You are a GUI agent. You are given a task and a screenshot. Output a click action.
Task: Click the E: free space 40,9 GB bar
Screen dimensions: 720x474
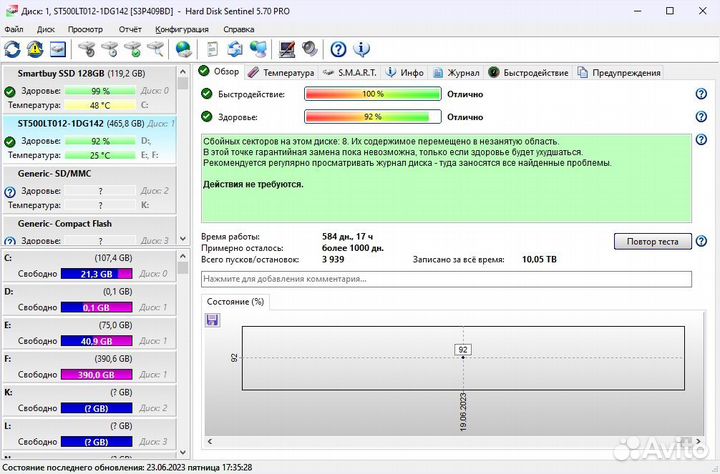[x=96, y=341]
